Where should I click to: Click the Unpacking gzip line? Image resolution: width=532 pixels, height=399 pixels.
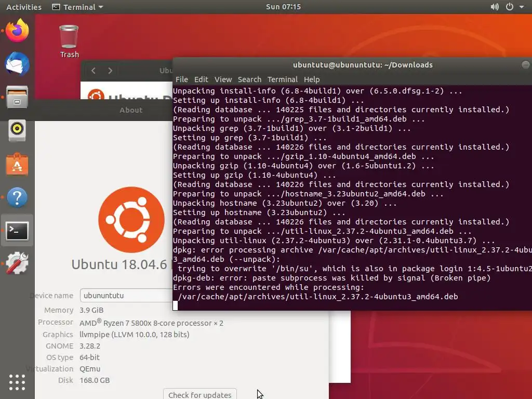(x=303, y=166)
